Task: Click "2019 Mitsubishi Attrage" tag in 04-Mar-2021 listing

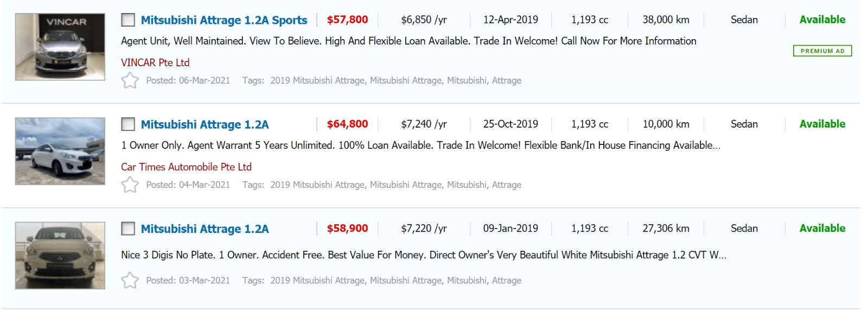Action: click(x=317, y=185)
